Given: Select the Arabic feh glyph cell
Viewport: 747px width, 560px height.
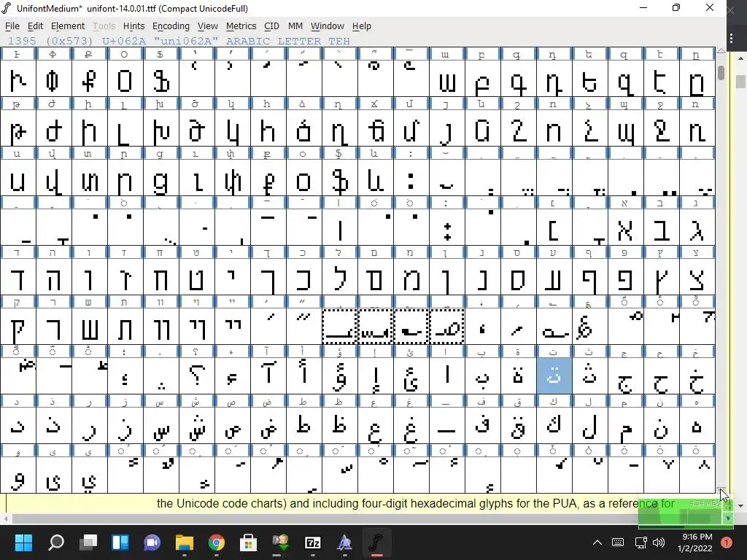Looking at the screenshot, I should click(x=483, y=426).
